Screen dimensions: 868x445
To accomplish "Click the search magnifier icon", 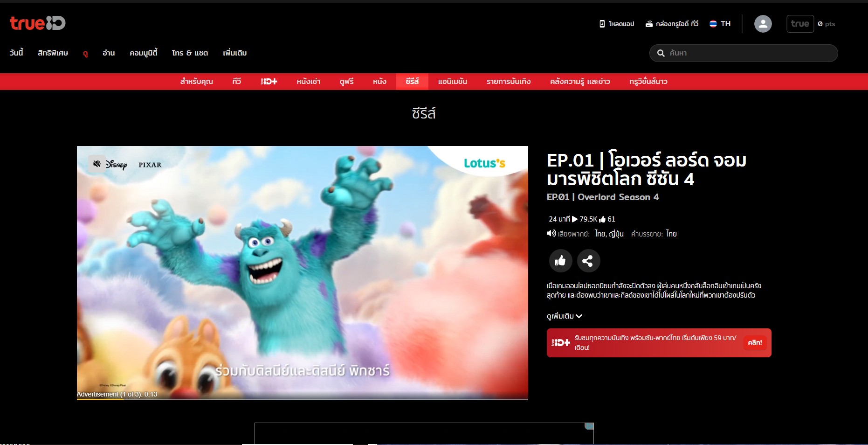I will tap(661, 53).
